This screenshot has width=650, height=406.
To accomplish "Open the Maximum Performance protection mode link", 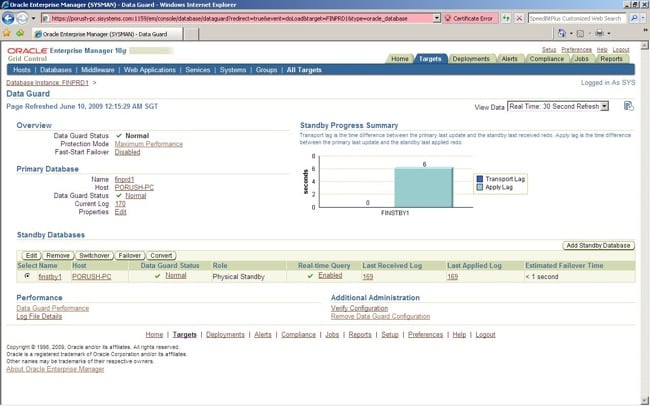I will click(x=148, y=144).
